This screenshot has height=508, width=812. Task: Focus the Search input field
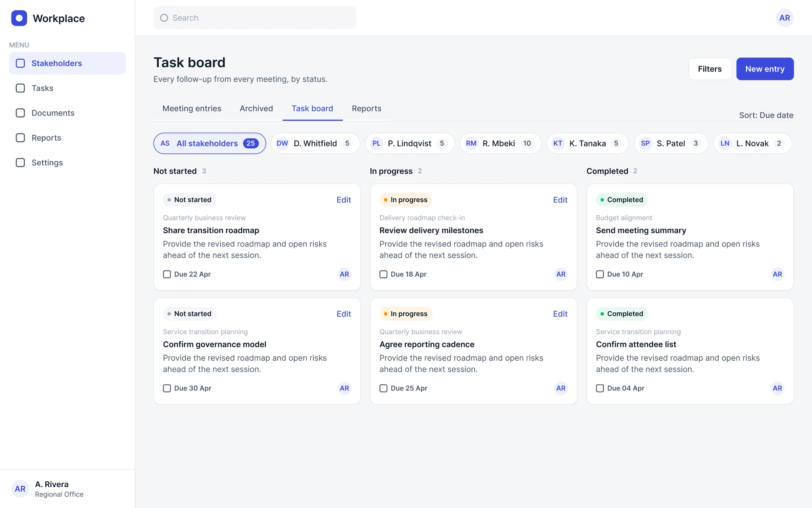(x=255, y=18)
